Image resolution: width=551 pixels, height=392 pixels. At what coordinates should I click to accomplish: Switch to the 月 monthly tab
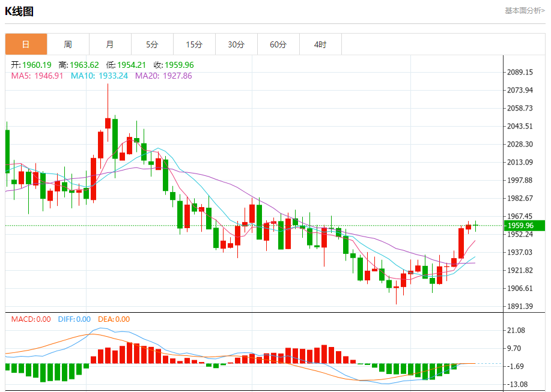(110, 44)
